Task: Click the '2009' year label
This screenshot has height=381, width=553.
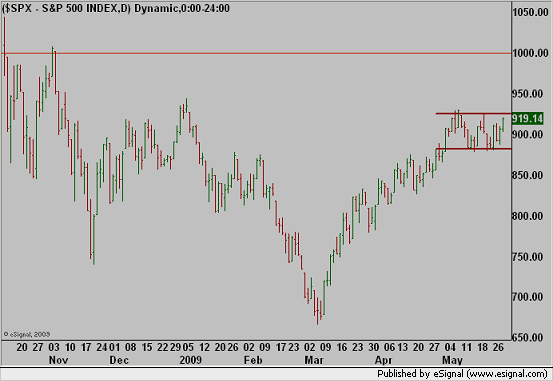Action: [190, 360]
